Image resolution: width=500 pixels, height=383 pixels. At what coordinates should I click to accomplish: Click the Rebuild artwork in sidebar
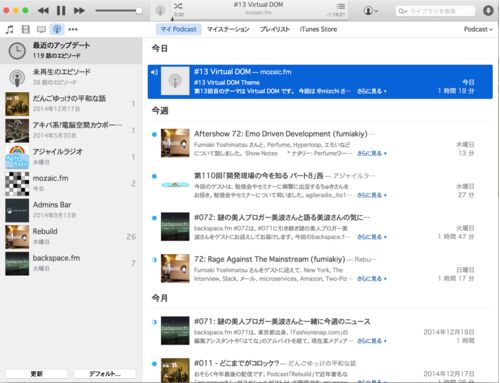(17, 237)
